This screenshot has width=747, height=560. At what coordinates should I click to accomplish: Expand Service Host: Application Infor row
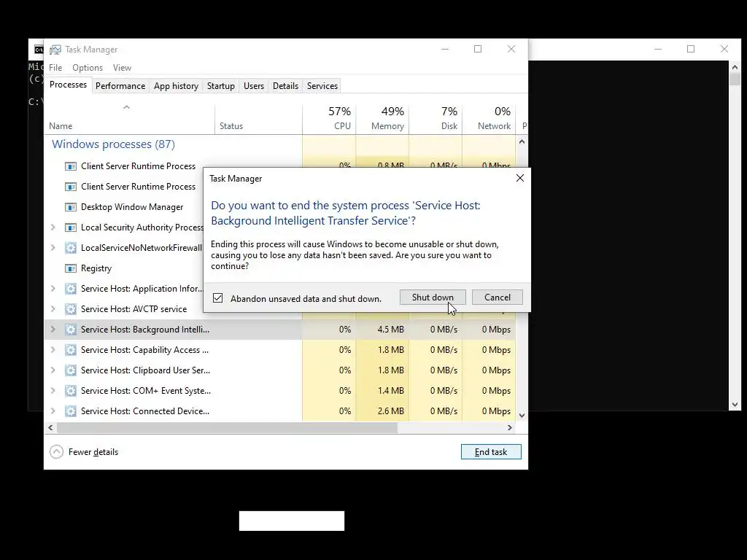click(53, 289)
